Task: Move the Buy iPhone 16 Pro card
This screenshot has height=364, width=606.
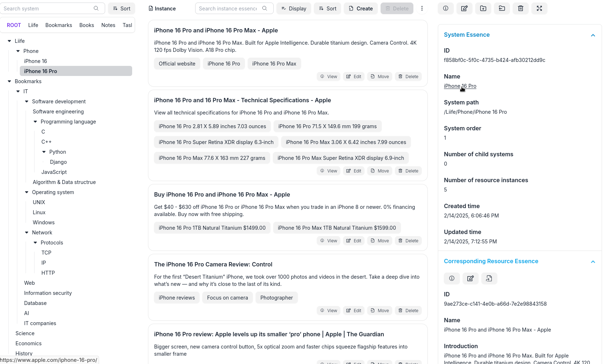Action: coord(380,241)
